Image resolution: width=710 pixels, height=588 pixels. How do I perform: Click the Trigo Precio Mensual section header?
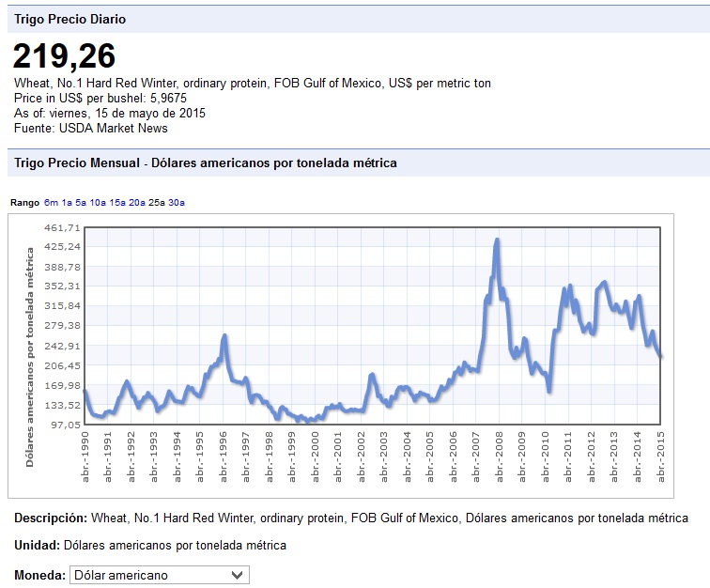(x=206, y=162)
